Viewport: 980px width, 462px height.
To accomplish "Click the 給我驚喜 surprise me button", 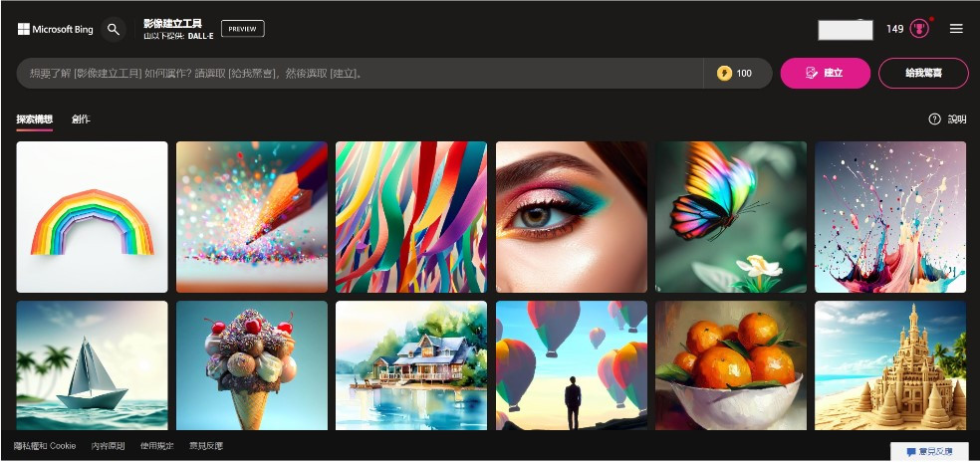I will 923,73.
